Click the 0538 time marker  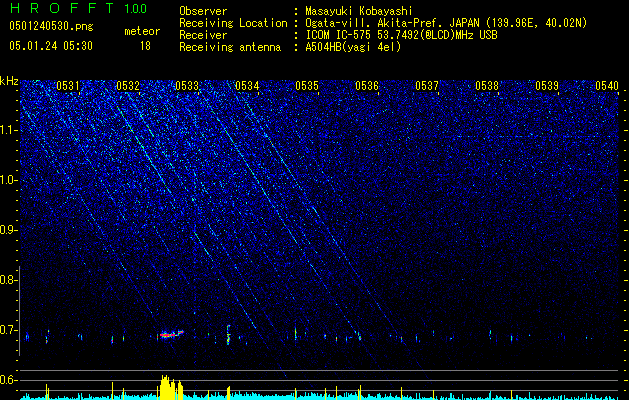pyautogui.click(x=487, y=86)
